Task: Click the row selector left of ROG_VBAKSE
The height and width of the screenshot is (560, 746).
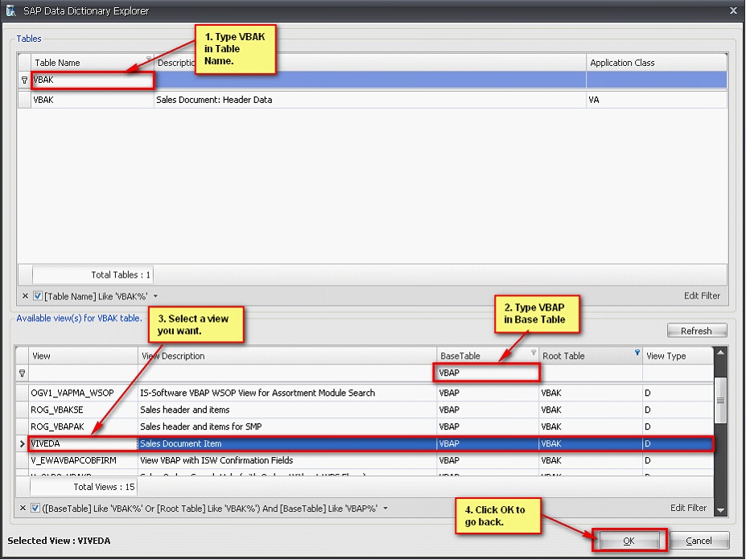Action: tap(22, 410)
